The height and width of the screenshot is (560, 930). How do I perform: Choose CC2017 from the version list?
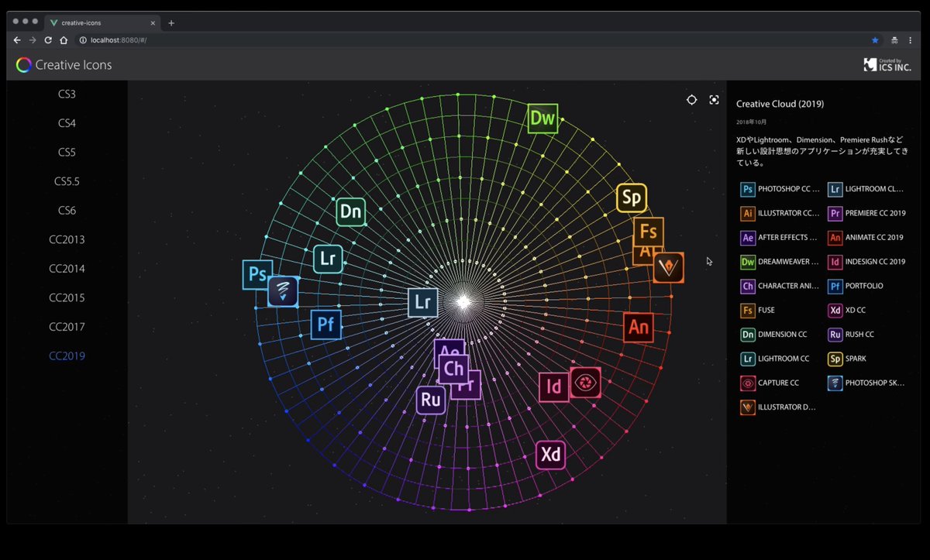pyautogui.click(x=67, y=327)
